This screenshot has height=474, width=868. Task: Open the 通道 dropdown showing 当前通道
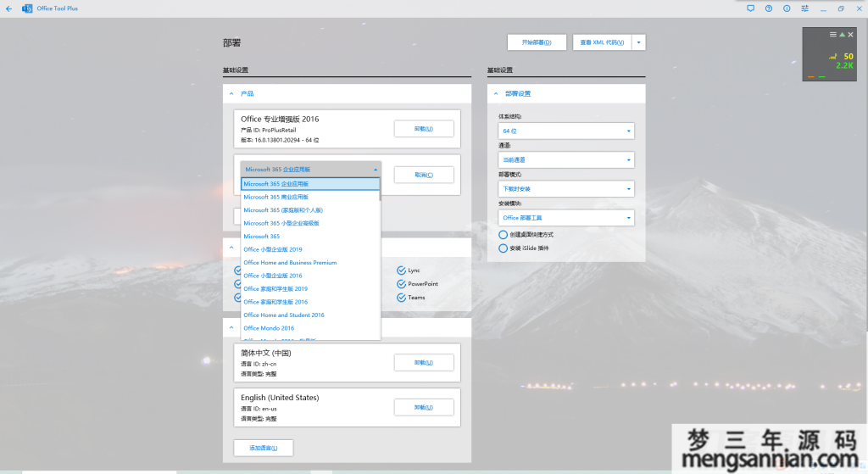coord(565,160)
